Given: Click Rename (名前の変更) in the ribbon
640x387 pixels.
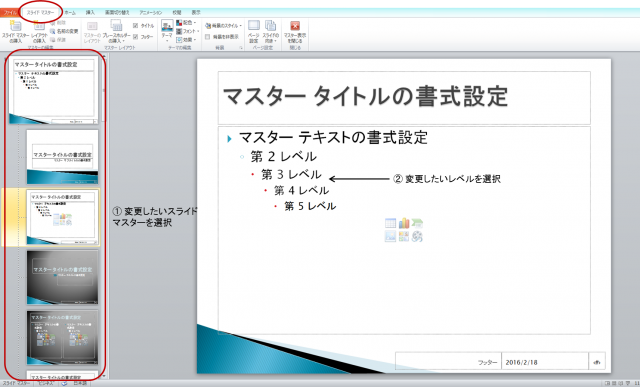Looking at the screenshot, I should (64, 31).
